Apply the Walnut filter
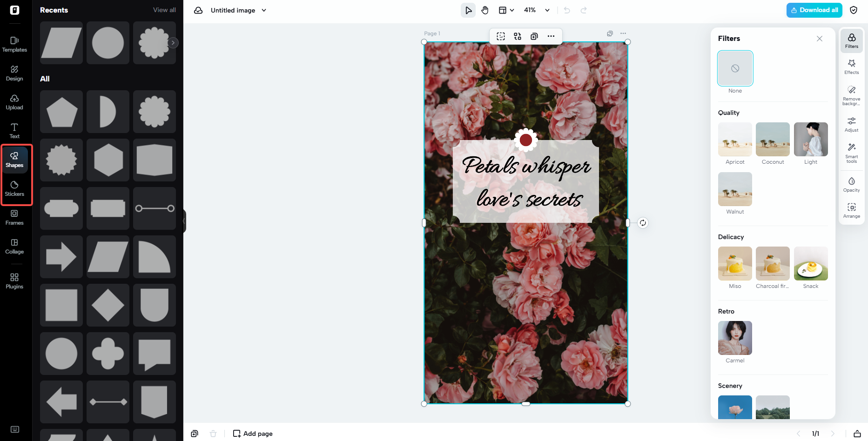Viewport: 868px width, 441px height. coord(735,189)
